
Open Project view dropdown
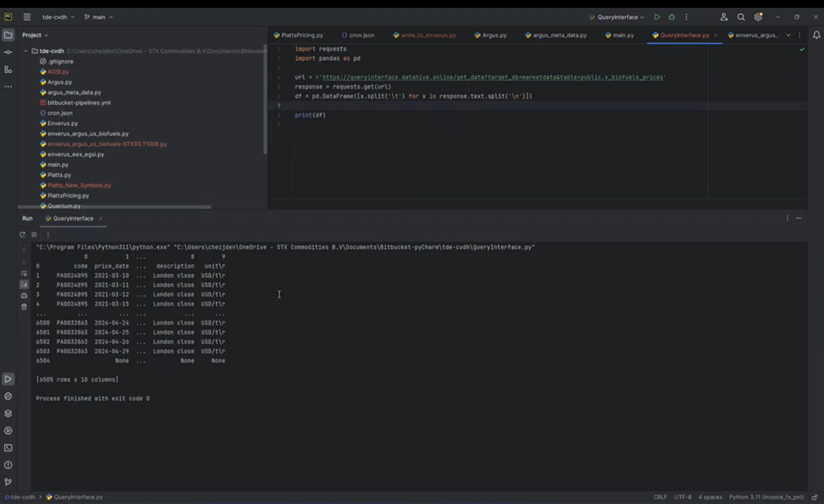tap(35, 35)
